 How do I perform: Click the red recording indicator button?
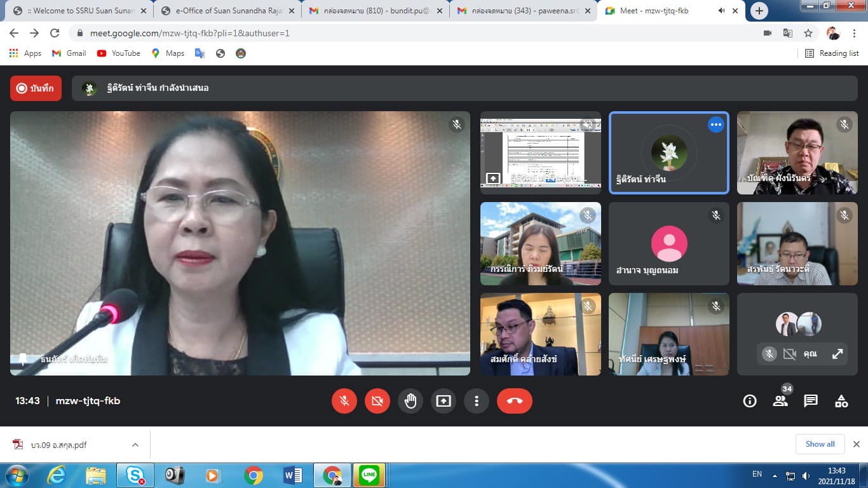click(36, 88)
